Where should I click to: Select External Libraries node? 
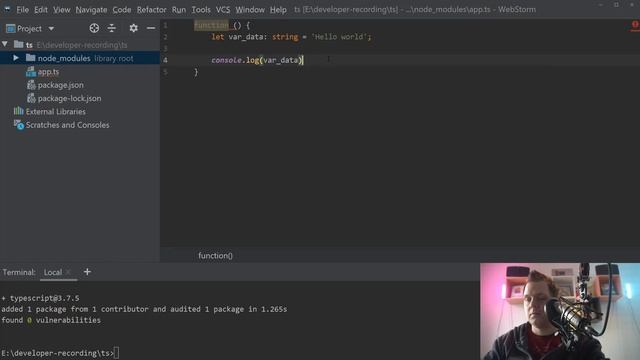[x=56, y=111]
